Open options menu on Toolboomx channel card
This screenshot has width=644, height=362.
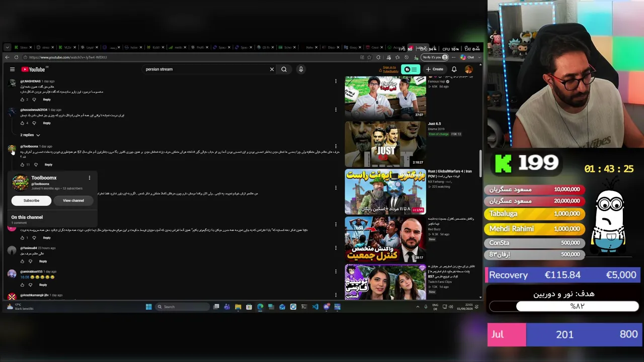point(90,177)
